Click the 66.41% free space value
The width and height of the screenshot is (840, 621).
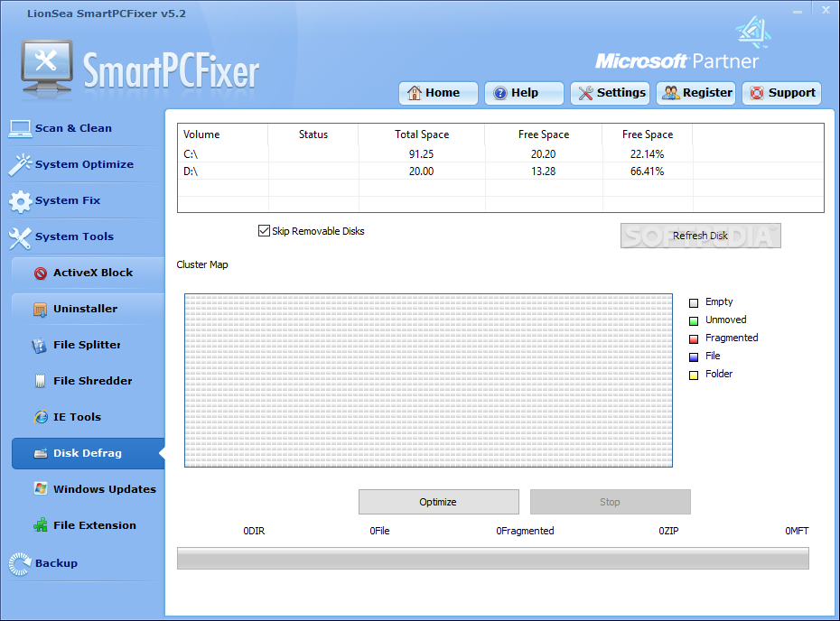(647, 171)
